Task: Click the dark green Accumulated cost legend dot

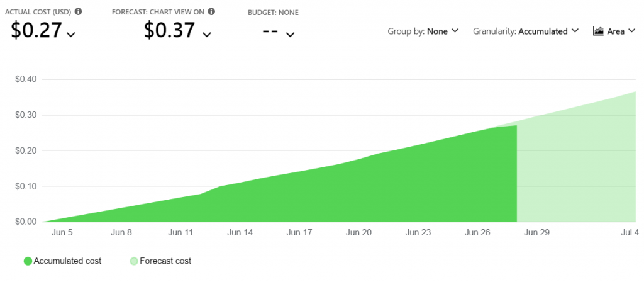Action: 28,261
